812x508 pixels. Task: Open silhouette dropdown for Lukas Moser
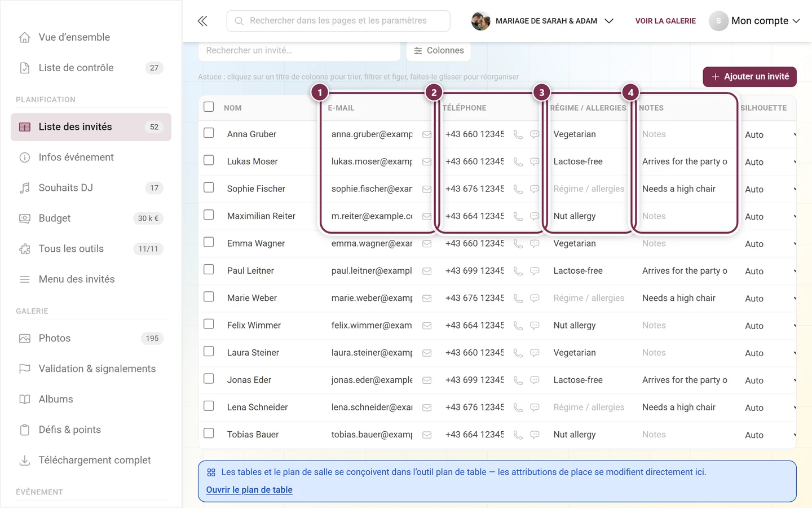click(770, 162)
